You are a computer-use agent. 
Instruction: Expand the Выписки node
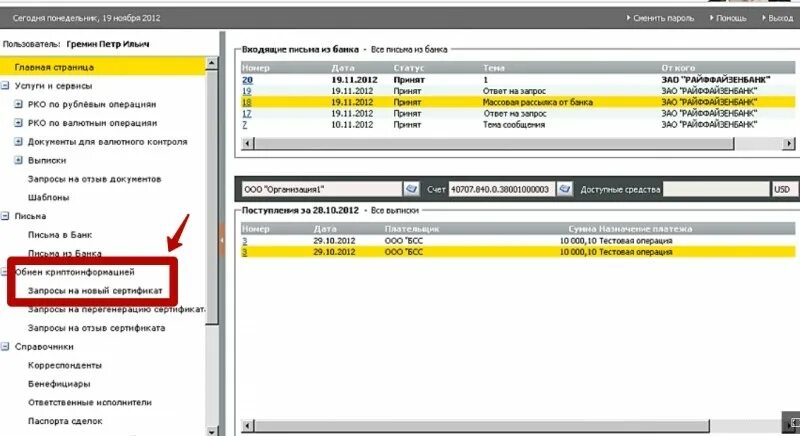click(x=18, y=160)
